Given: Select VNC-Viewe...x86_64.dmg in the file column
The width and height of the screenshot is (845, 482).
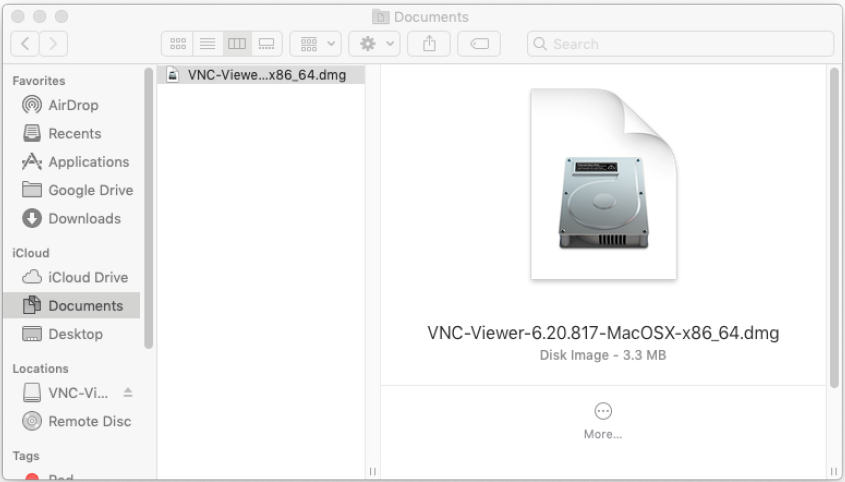Looking at the screenshot, I should 261,75.
